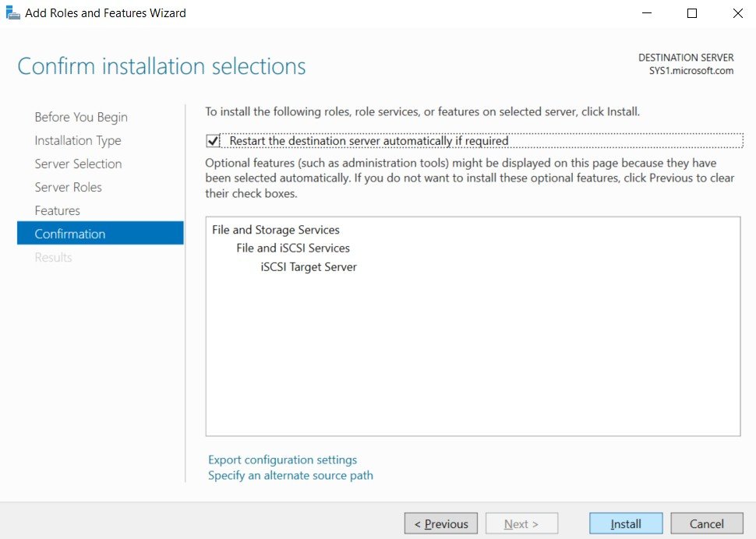This screenshot has height=539, width=756.
Task: Uncheck Restart the destination server automatically checkbox
Action: pos(213,141)
